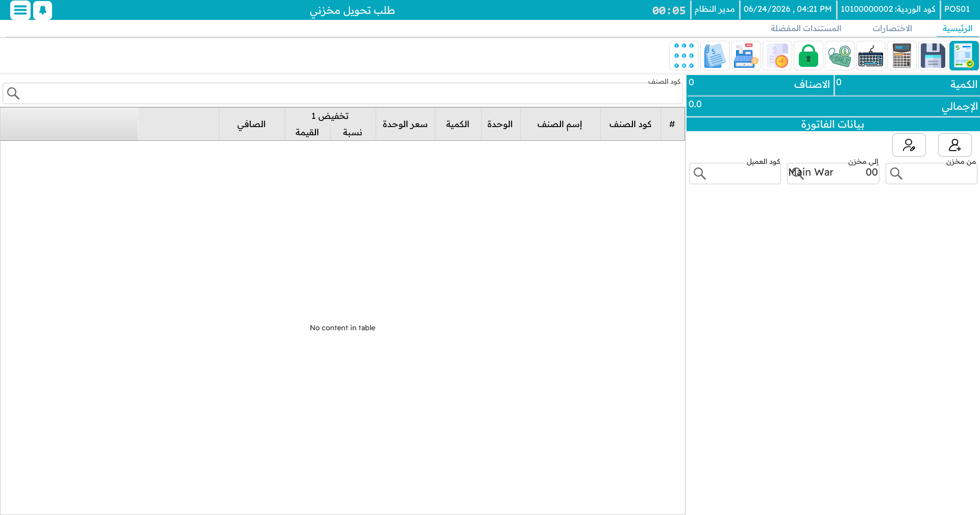Click the الاصناف items count label
The height and width of the screenshot is (515, 980).
click(x=812, y=85)
